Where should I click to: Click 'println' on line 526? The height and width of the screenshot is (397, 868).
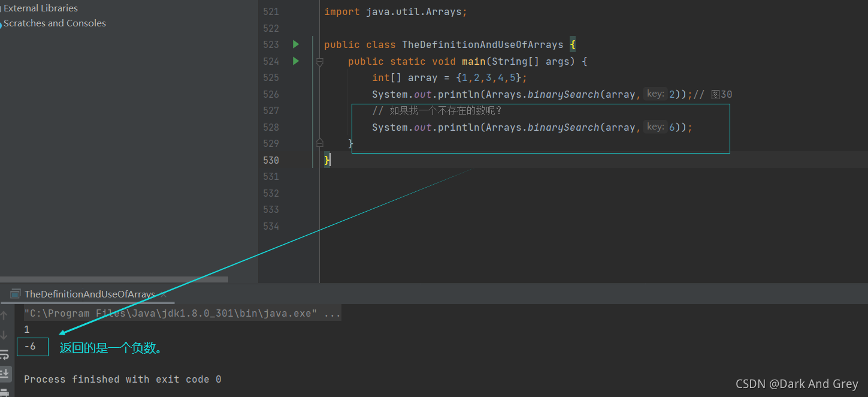(x=459, y=94)
